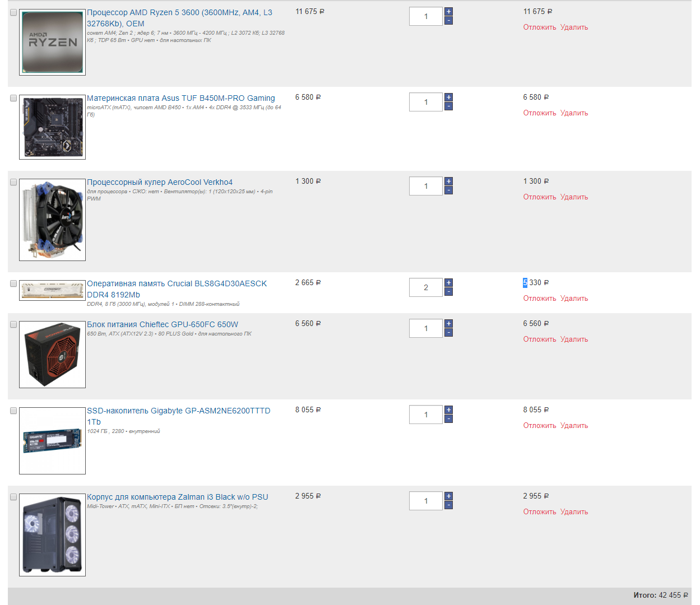Open the AMD Ryzen 5 3600 product link
This screenshot has height=605, width=700.
point(179,18)
